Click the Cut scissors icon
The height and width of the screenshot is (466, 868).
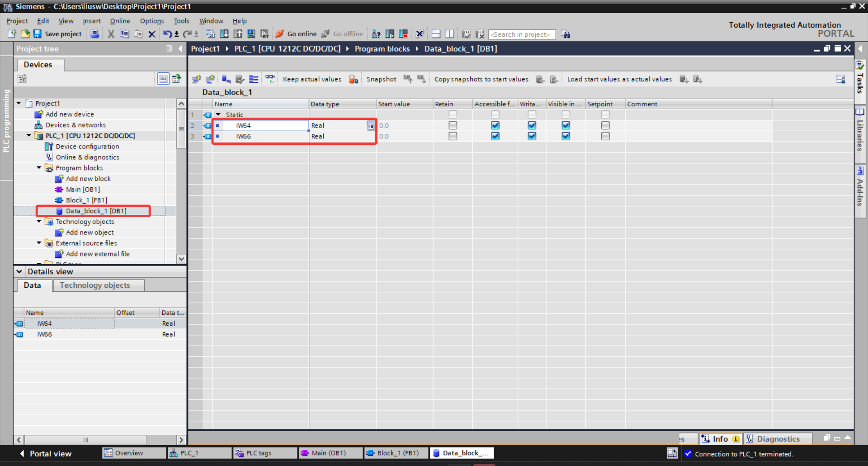tap(111, 34)
